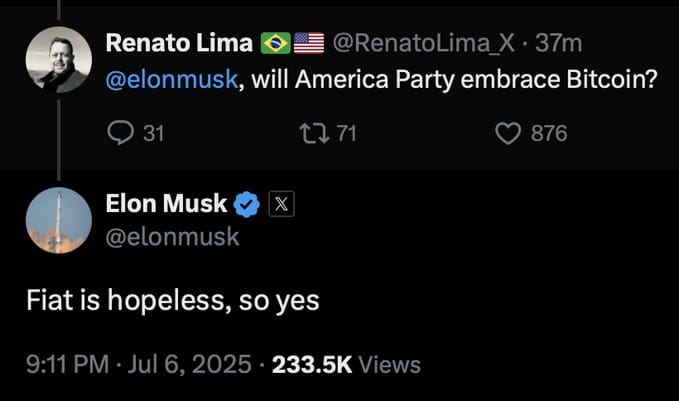This screenshot has height=401, width=679.
Task: Repost Renato Lima's tweet via the retweet icon
Action: pos(314,132)
